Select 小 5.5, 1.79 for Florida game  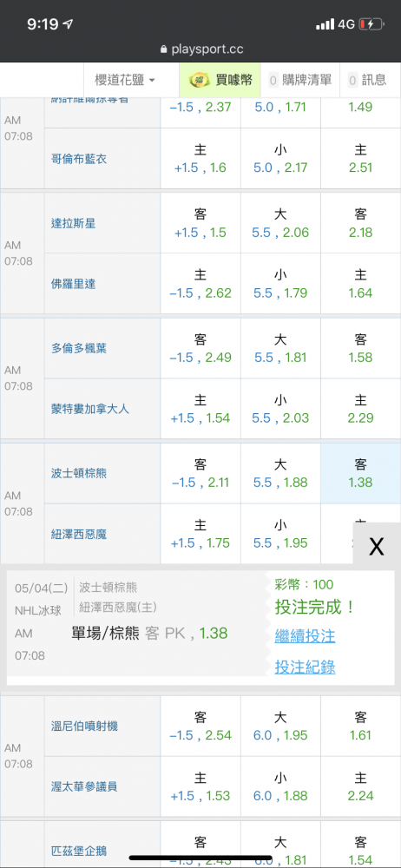[280, 284]
